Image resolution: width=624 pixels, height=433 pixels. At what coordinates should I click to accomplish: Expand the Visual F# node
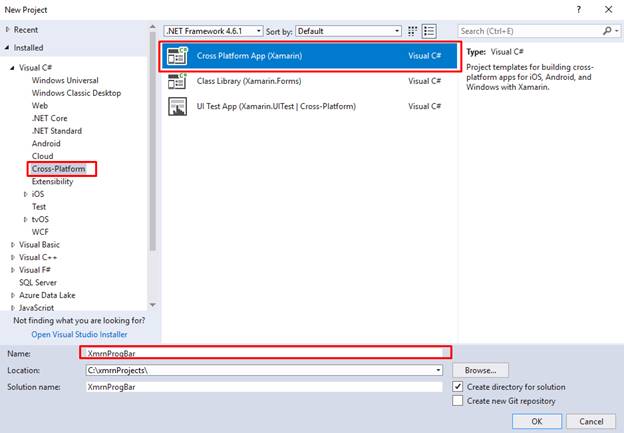pos(13,270)
